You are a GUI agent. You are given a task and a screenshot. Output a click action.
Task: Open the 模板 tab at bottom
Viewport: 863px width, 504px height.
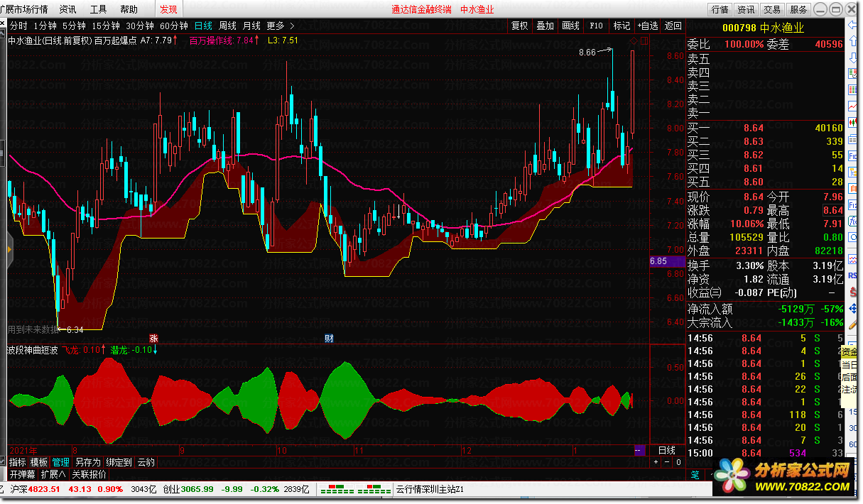[x=39, y=462]
